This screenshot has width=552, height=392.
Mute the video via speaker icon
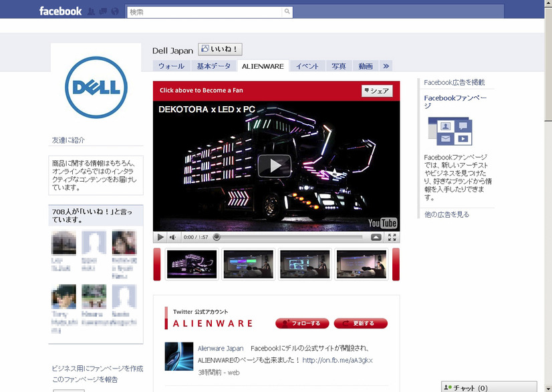[173, 237]
